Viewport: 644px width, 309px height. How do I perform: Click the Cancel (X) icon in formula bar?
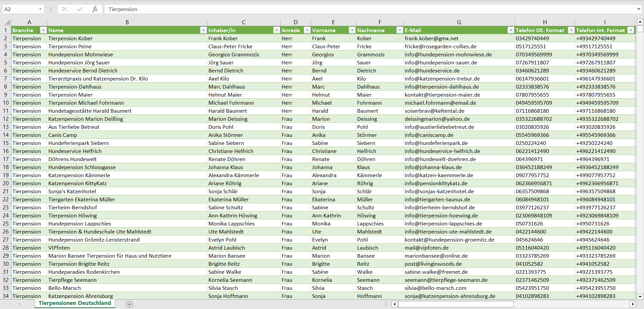pyautogui.click(x=64, y=9)
